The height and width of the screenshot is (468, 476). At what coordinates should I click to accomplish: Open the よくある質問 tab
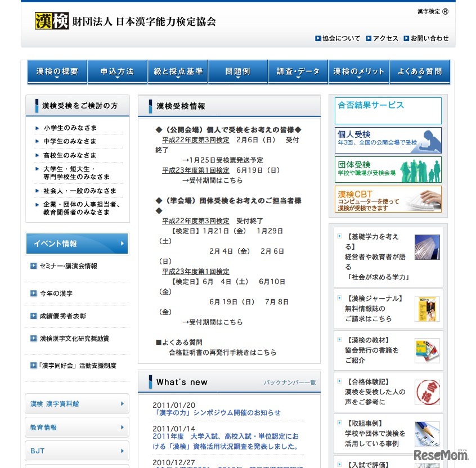coord(420,72)
